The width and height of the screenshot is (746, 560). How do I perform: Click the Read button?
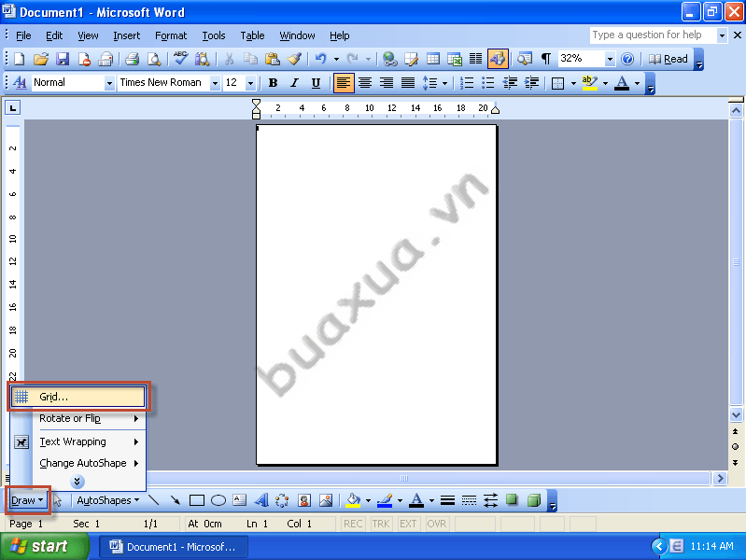669,59
